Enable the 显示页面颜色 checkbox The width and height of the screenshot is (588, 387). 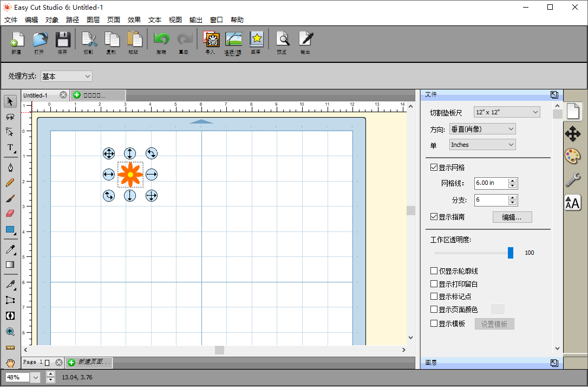pyautogui.click(x=434, y=309)
